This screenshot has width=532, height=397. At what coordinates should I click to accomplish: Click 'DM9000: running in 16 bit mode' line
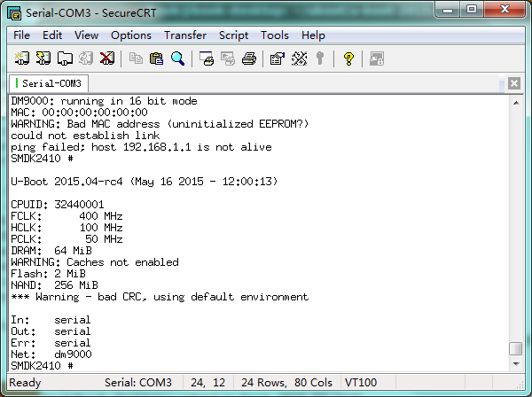pyautogui.click(x=104, y=101)
